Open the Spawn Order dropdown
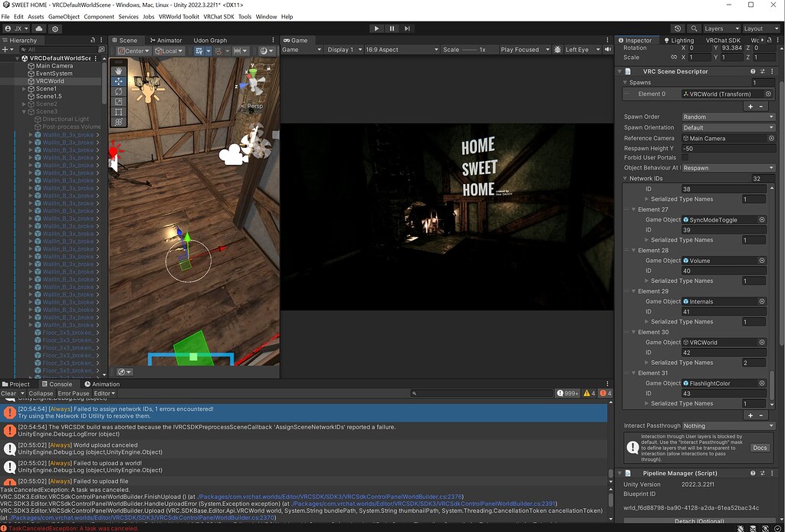Image resolution: width=785 pixels, height=532 pixels. coord(728,117)
